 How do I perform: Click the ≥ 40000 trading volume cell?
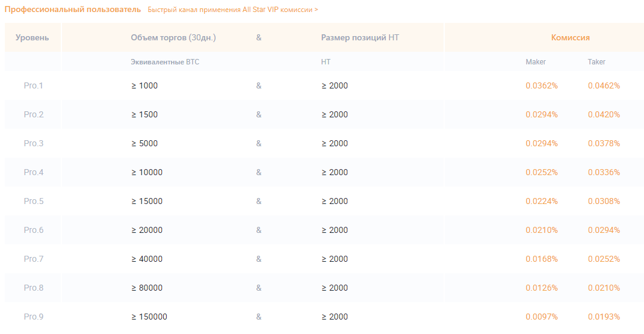click(147, 259)
